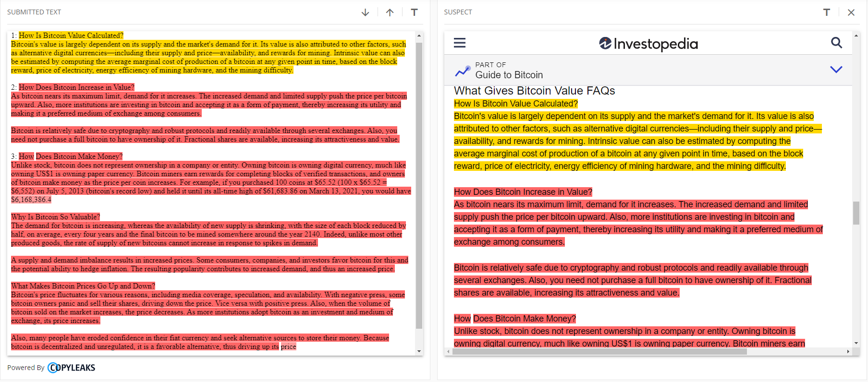Viewport: 868px width, 382px height.
Task: Click suspect scrollbar's up arrow
Action: point(856,36)
